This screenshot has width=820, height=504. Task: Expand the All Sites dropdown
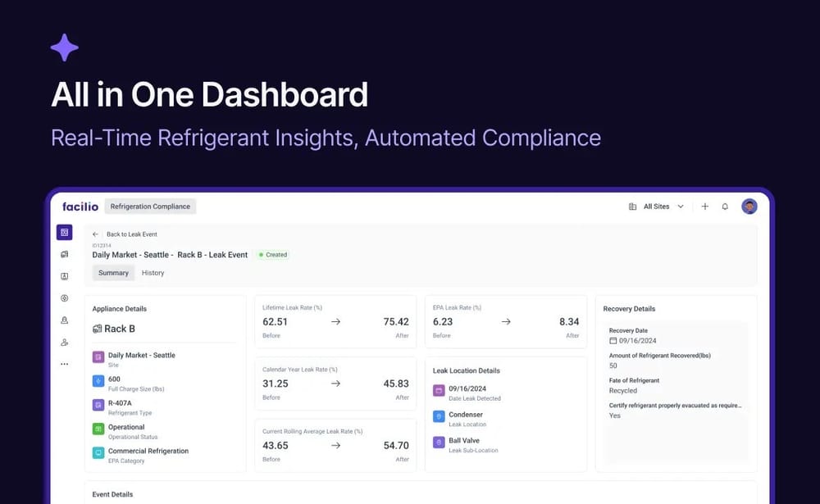pos(656,207)
